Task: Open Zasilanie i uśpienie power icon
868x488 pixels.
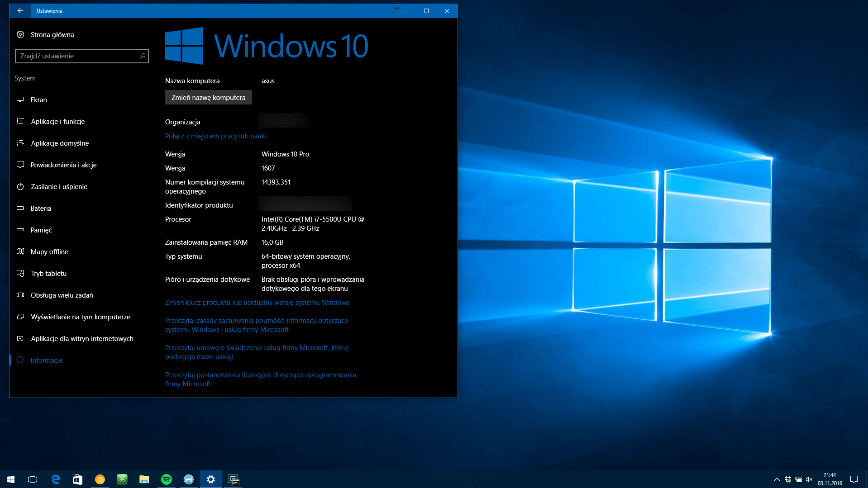Action: pos(20,186)
